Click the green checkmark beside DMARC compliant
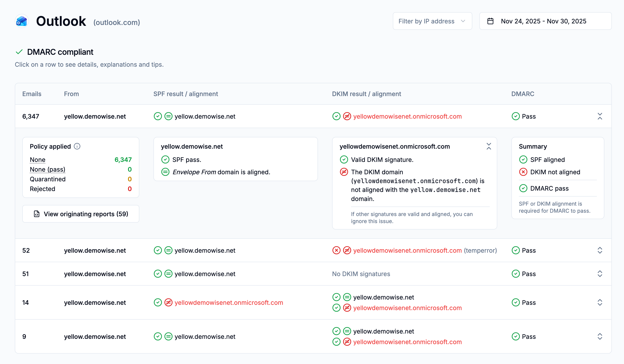The image size is (624, 364). coord(19,52)
